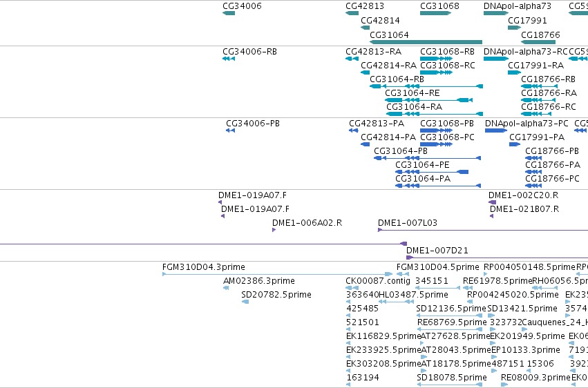This screenshot has width=588, height=388.
Task: Select EST AT28043.5prime label
Action: [456, 351]
